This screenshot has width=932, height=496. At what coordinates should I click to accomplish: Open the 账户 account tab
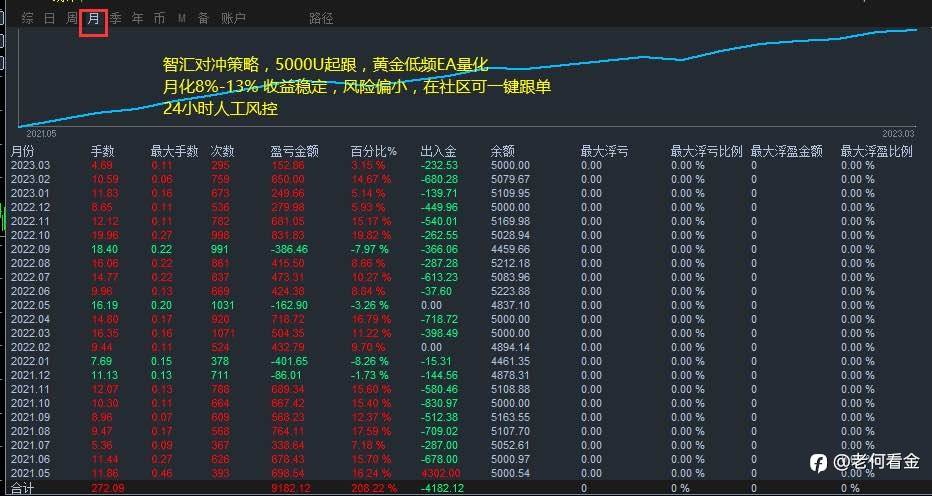coord(233,18)
